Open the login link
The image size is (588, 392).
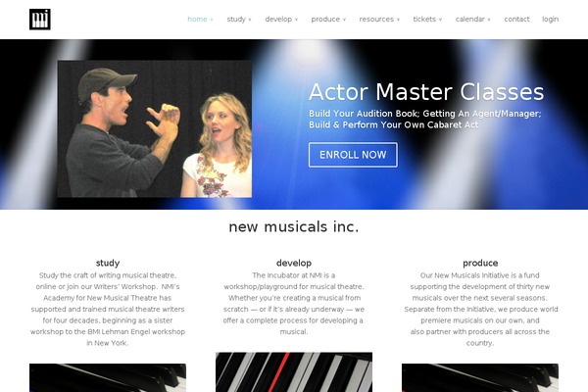[550, 20]
